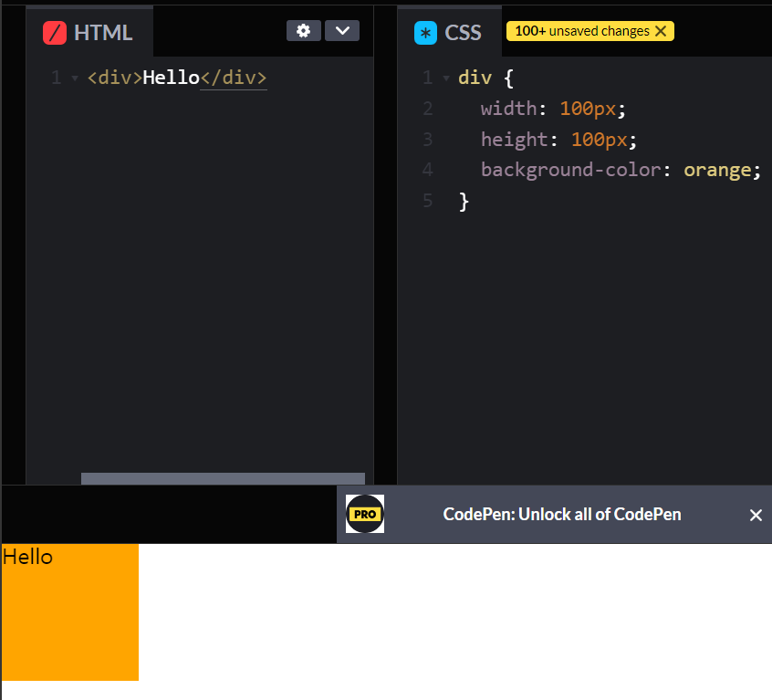Open the HTML panel chevron dropdown menu
Image resolution: width=772 pixels, height=700 pixels.
(x=342, y=31)
